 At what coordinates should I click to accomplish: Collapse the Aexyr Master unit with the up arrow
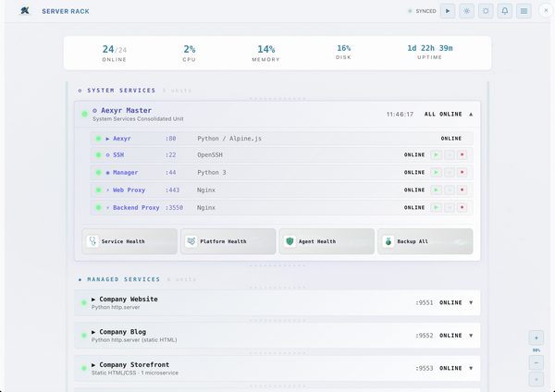pos(471,115)
